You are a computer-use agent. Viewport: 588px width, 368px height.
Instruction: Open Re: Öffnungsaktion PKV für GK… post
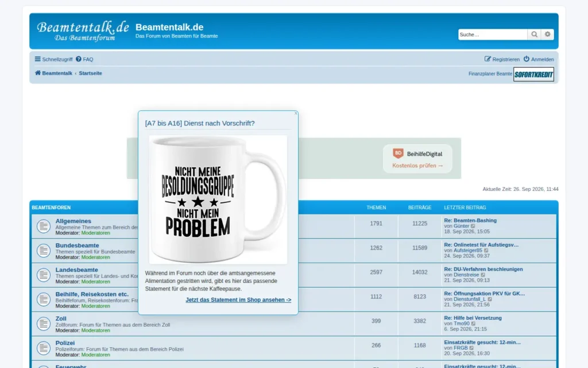click(485, 294)
